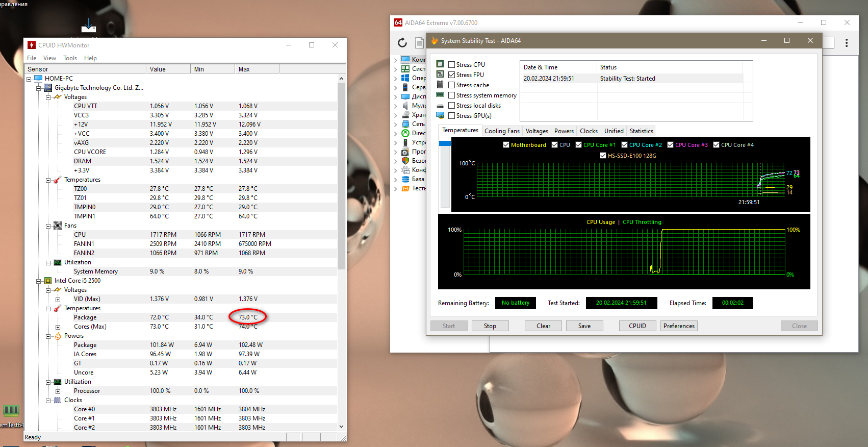Select the server tower icon beside Серв
This screenshot has height=447, width=868.
tap(405, 87)
